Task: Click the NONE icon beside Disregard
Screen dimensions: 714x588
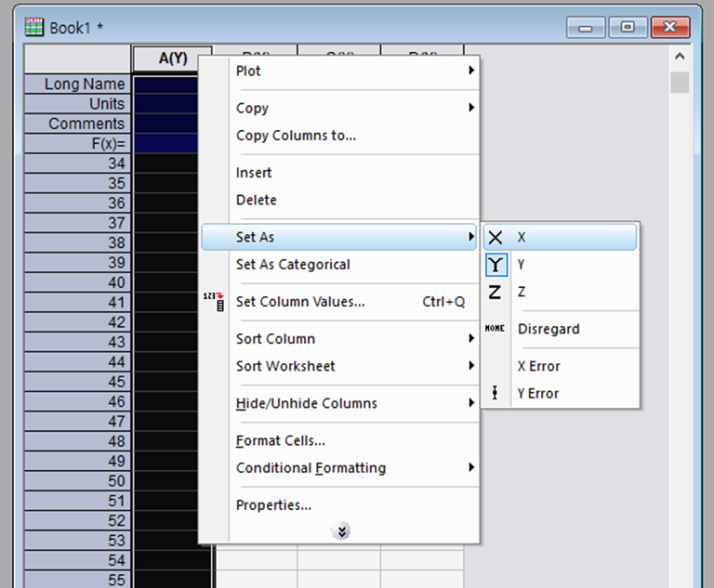Action: click(x=495, y=328)
